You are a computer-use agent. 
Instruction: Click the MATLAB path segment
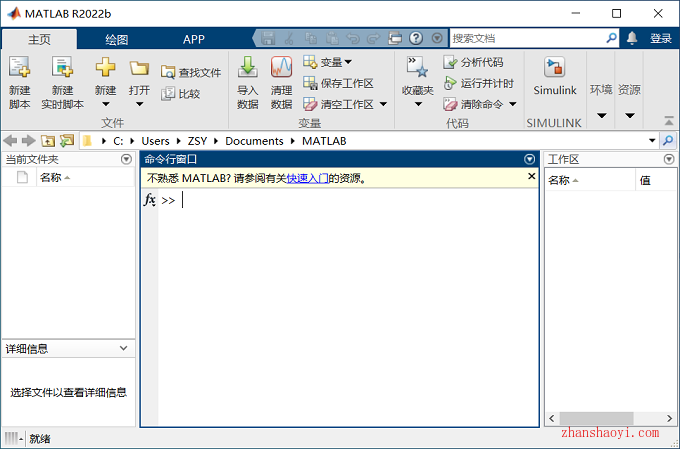tap(324, 141)
